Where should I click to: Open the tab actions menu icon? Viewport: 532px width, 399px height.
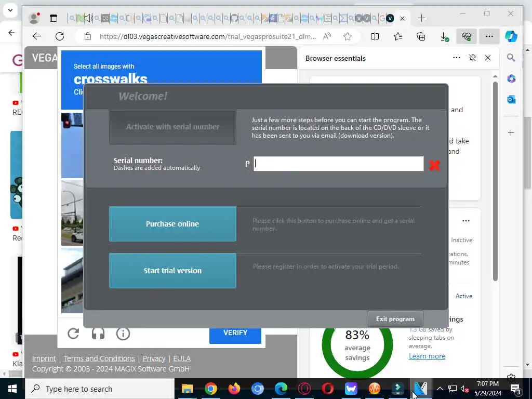pyautogui.click(x=54, y=18)
